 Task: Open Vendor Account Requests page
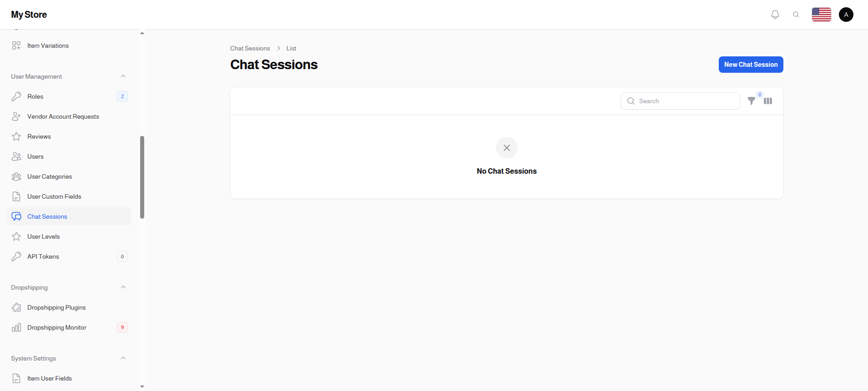pos(63,116)
